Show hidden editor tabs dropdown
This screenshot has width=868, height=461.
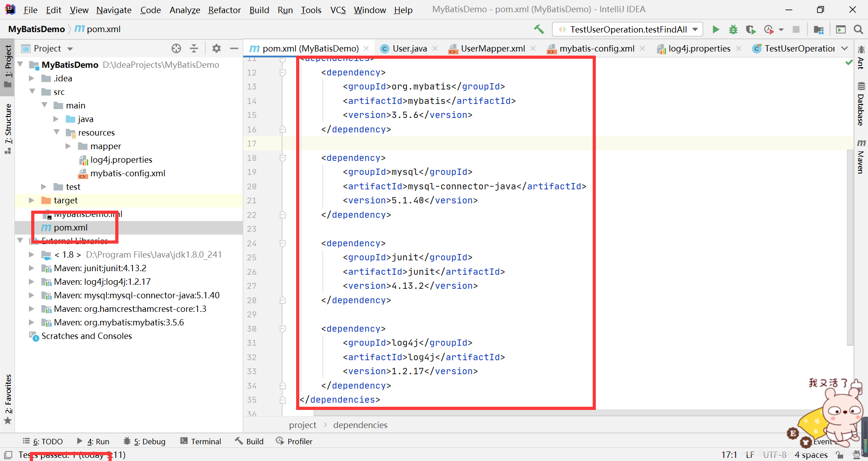pos(844,48)
